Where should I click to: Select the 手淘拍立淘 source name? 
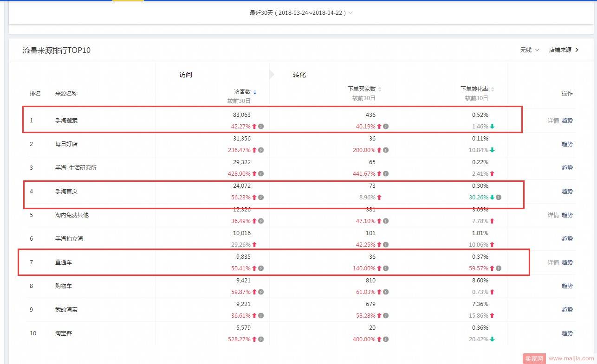69,239
